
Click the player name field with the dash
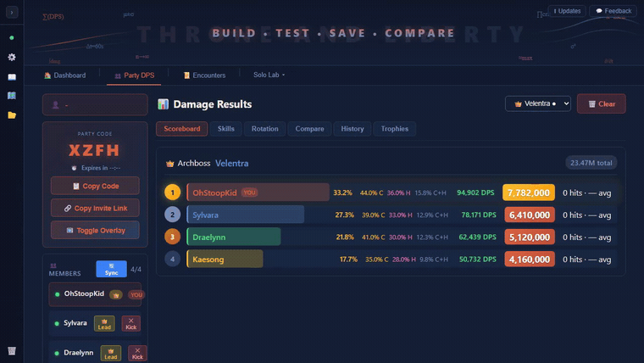(95, 105)
